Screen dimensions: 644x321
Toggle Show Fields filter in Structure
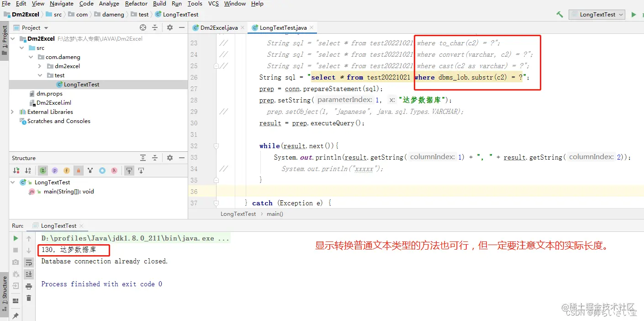67,171
